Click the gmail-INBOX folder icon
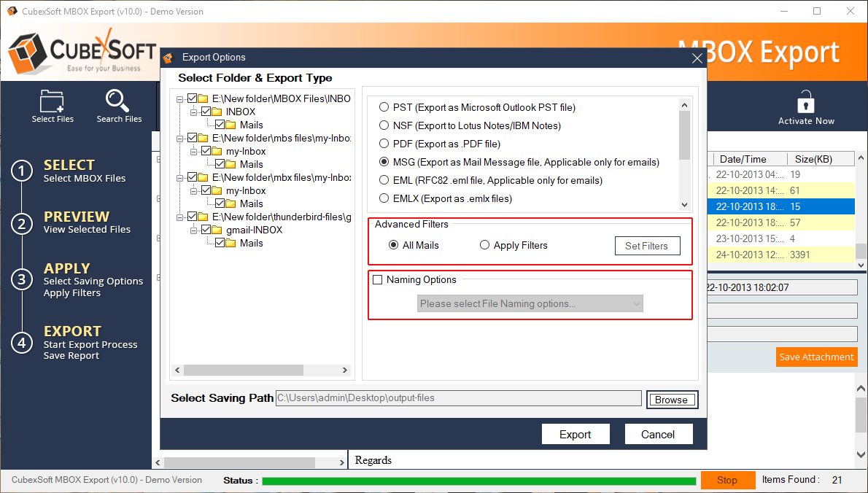Screen dimensions: 868x493 217,230
